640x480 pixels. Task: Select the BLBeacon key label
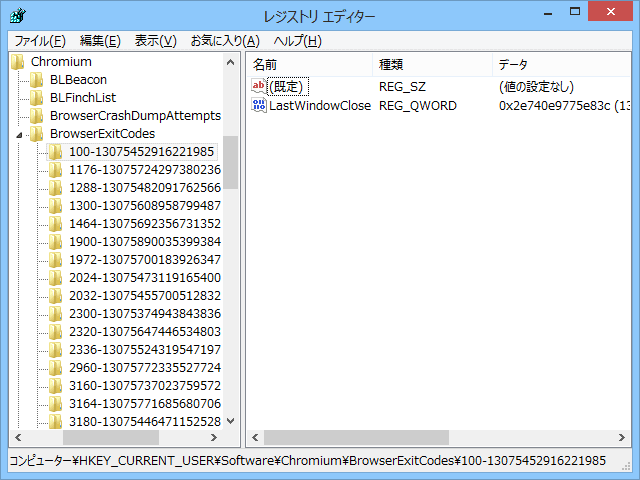click(x=78, y=80)
